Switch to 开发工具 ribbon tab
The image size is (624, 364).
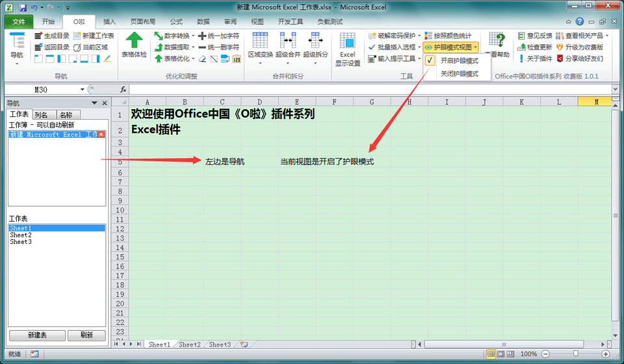(291, 21)
